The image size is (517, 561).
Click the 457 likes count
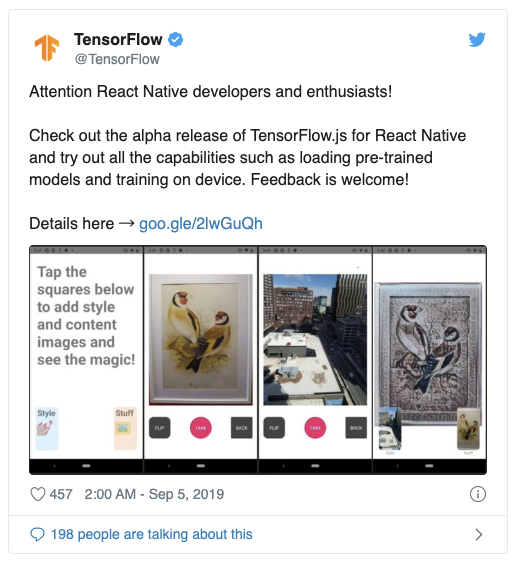61,494
